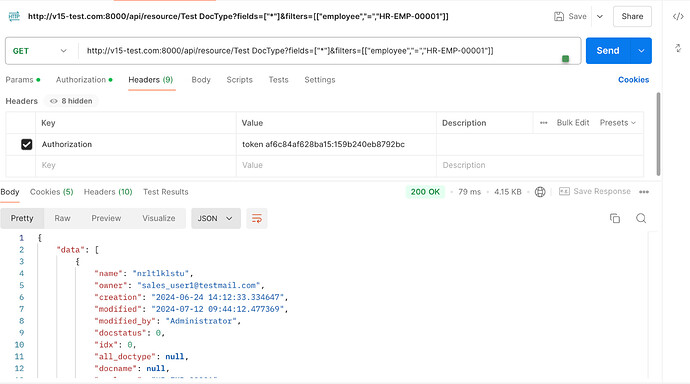690x384 pixels.
Task: Click the "sales_user1@testmail.com" value
Action: (x=198, y=285)
